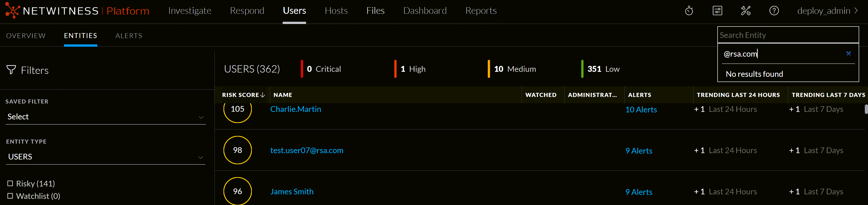Click the risk score 98 circle

(x=238, y=150)
